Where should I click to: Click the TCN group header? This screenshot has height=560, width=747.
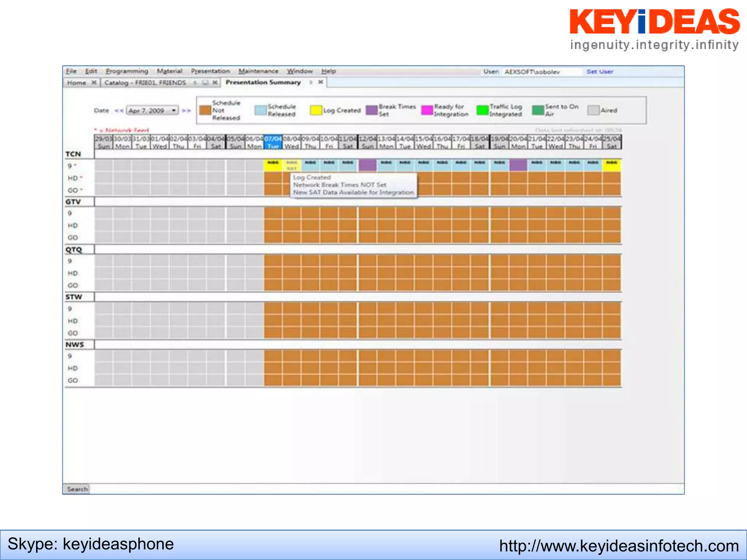tap(73, 154)
